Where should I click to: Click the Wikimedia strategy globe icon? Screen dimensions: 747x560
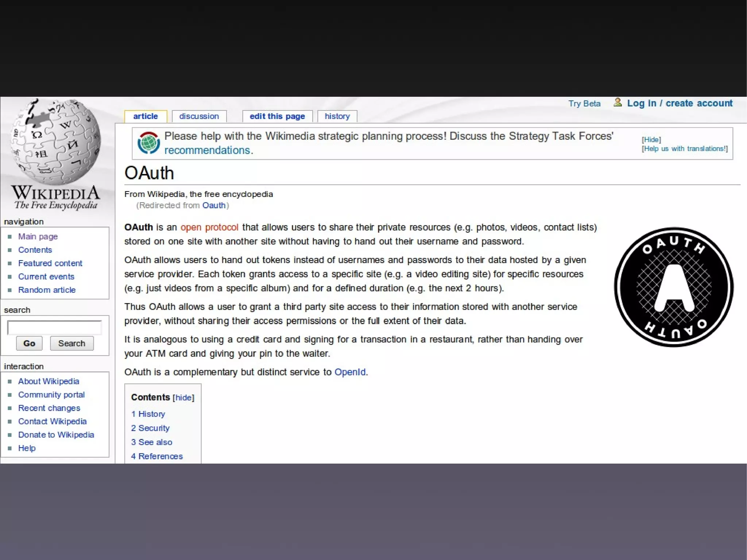(x=148, y=143)
